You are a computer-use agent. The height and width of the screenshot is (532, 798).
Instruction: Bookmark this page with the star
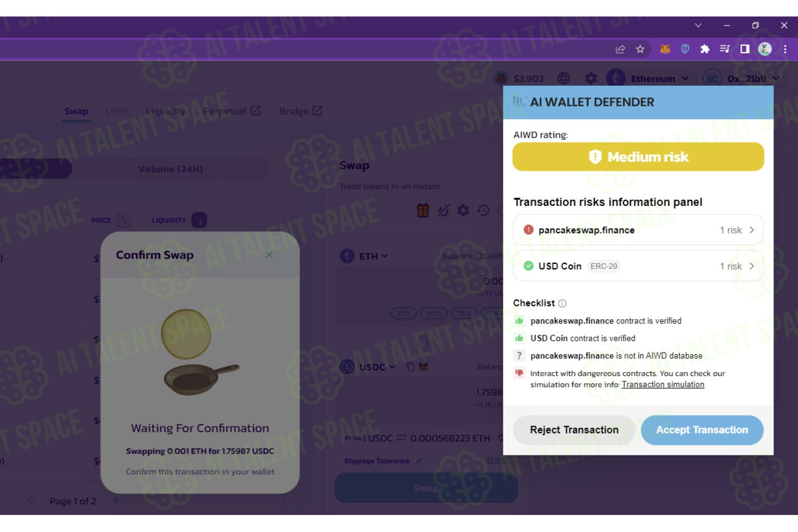tap(641, 49)
